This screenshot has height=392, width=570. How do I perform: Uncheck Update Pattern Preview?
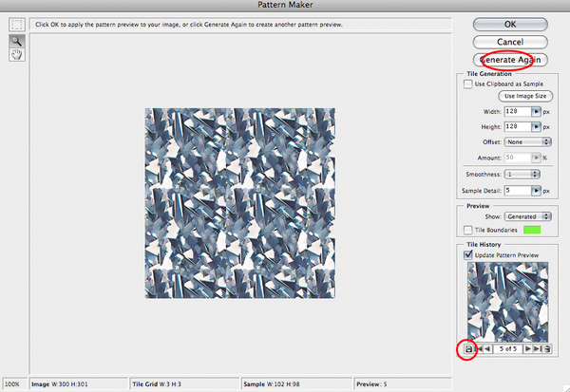click(x=467, y=255)
